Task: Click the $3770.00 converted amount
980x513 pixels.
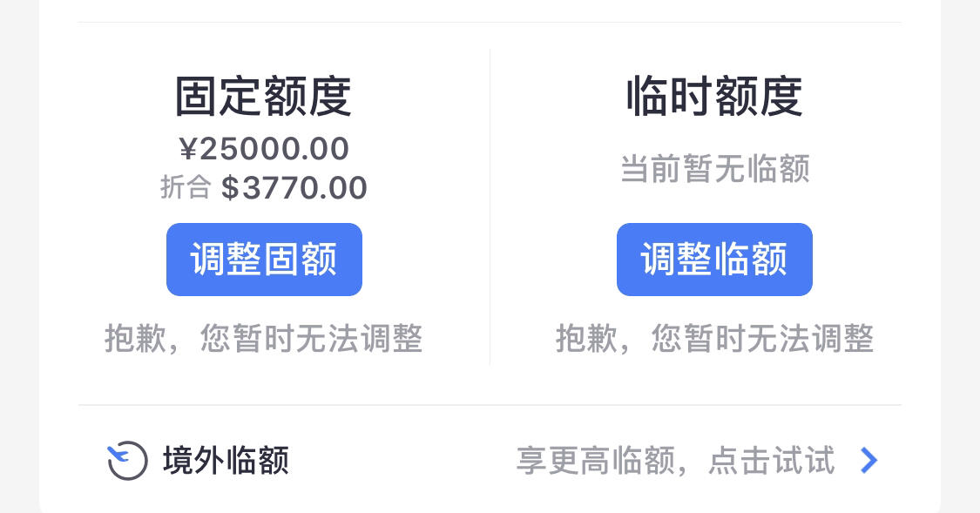Action: point(294,188)
